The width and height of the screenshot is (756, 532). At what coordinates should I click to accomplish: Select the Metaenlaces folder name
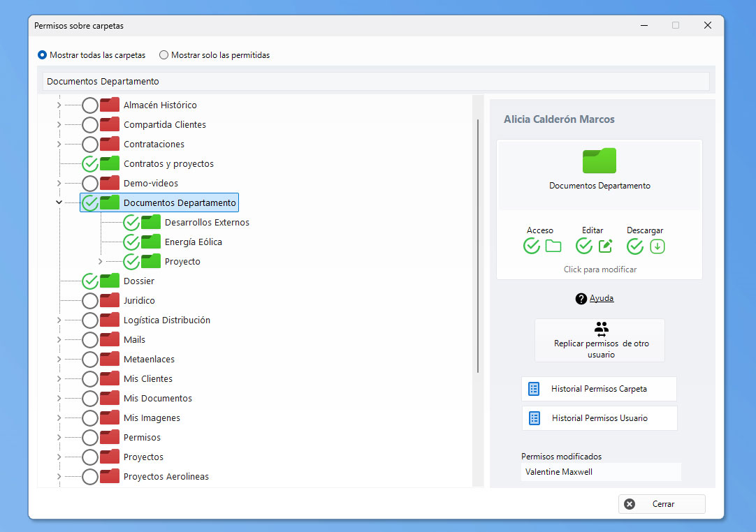(149, 359)
